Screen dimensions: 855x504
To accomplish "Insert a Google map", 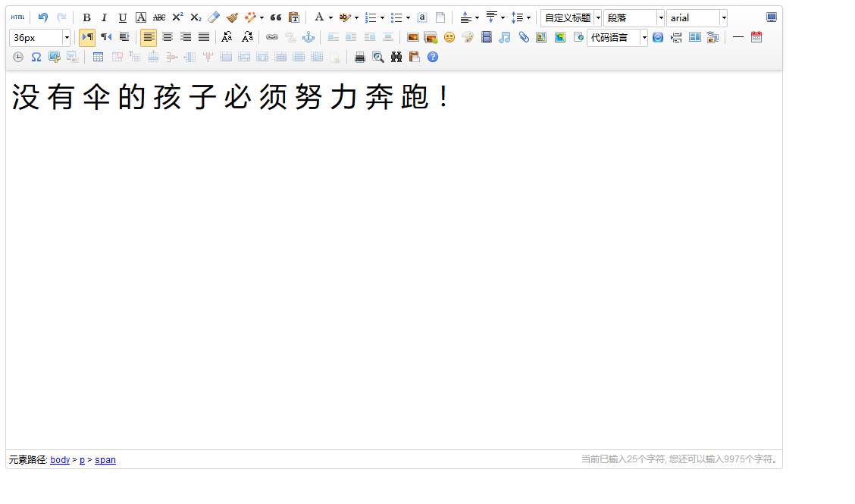I will (560, 37).
